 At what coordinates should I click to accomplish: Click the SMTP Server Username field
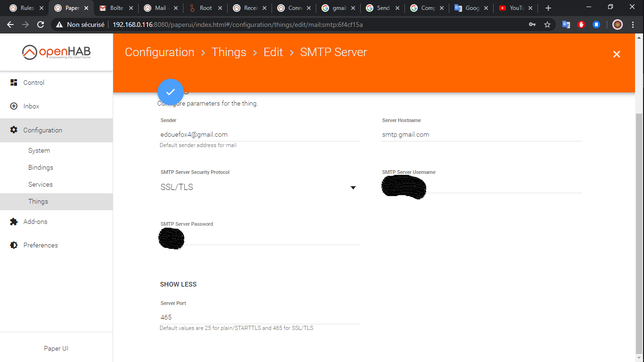481,187
